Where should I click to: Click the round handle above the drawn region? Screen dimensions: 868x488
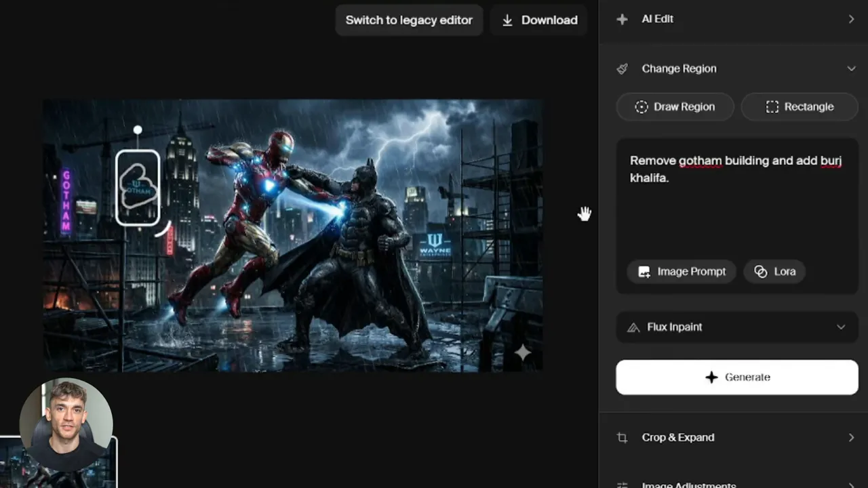coord(138,129)
